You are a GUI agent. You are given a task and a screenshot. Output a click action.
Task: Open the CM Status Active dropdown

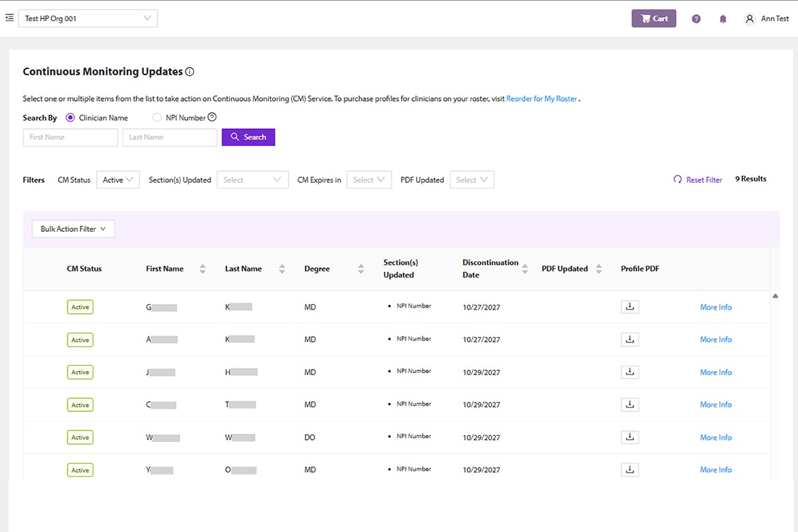click(x=118, y=180)
